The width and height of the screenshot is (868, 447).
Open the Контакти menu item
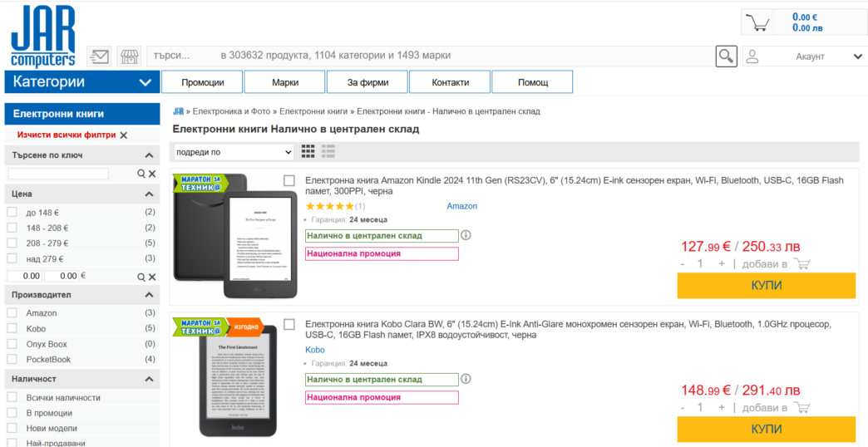click(x=450, y=82)
